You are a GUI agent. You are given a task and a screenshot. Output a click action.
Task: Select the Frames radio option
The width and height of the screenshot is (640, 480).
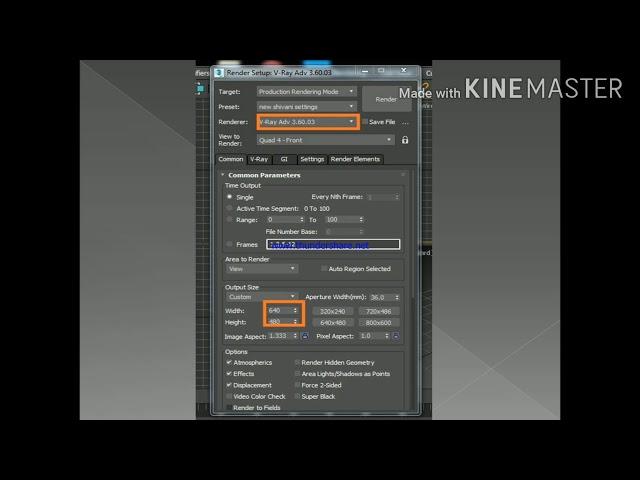click(x=230, y=244)
